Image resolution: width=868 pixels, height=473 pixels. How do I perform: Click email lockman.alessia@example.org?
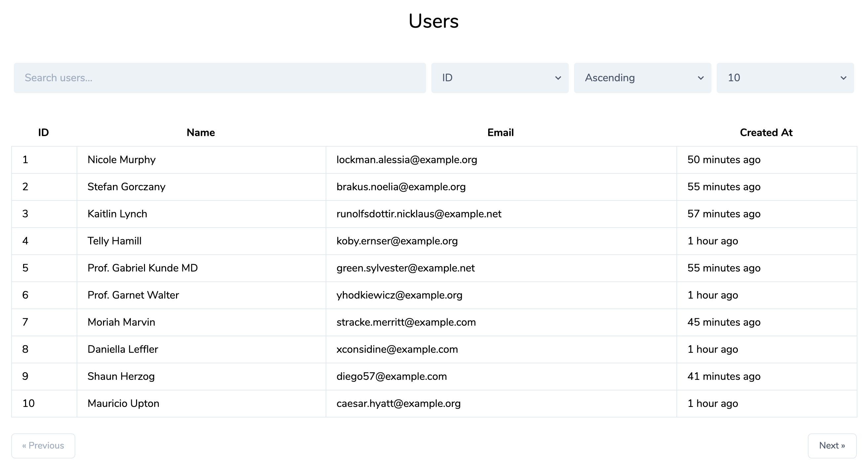click(407, 160)
